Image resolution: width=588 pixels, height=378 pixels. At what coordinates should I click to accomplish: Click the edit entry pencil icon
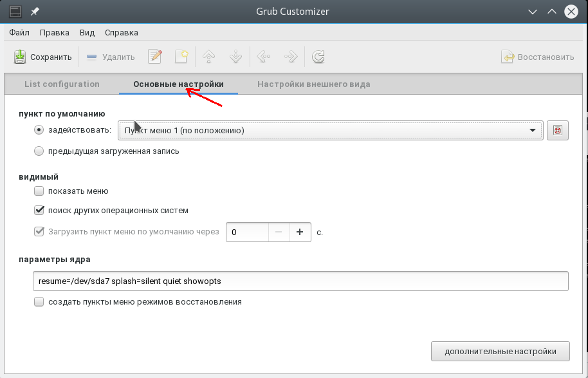click(x=155, y=57)
